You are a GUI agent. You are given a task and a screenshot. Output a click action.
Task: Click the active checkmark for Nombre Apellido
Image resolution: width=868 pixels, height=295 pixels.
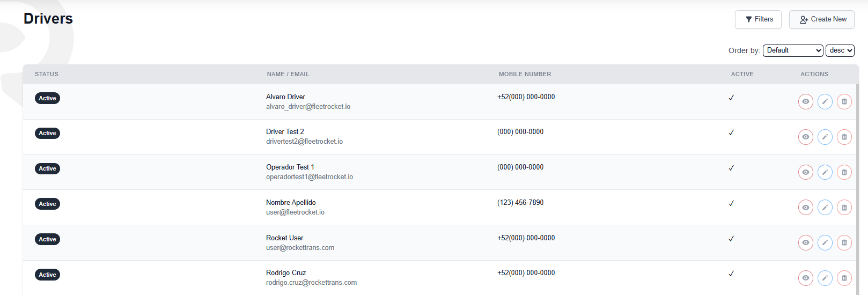click(x=731, y=203)
